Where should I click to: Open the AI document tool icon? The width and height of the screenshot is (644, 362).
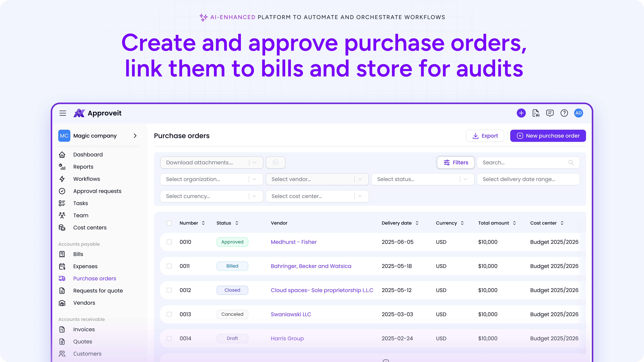click(x=536, y=113)
